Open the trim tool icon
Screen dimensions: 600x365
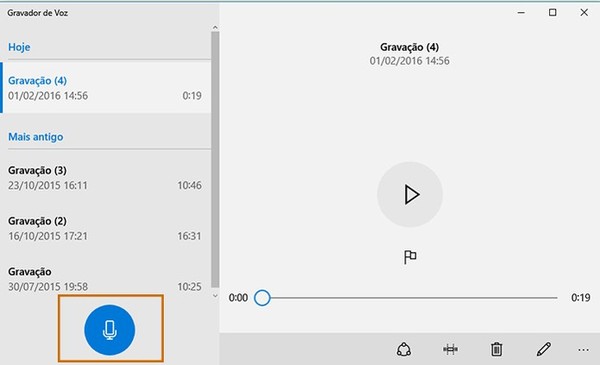click(x=450, y=349)
